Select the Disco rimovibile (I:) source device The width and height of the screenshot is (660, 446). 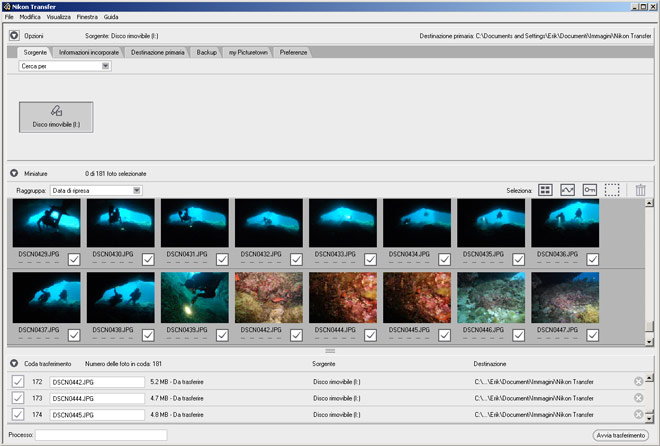pyautogui.click(x=56, y=117)
